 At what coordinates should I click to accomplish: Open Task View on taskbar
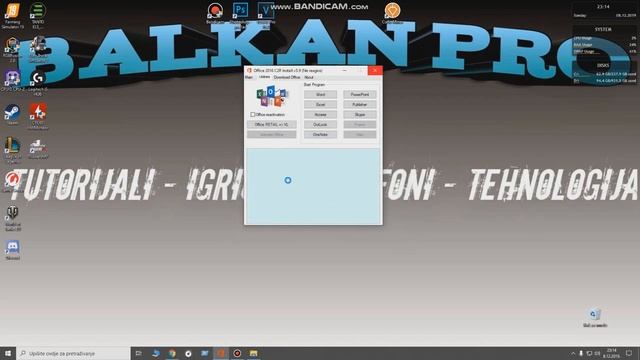(138, 353)
